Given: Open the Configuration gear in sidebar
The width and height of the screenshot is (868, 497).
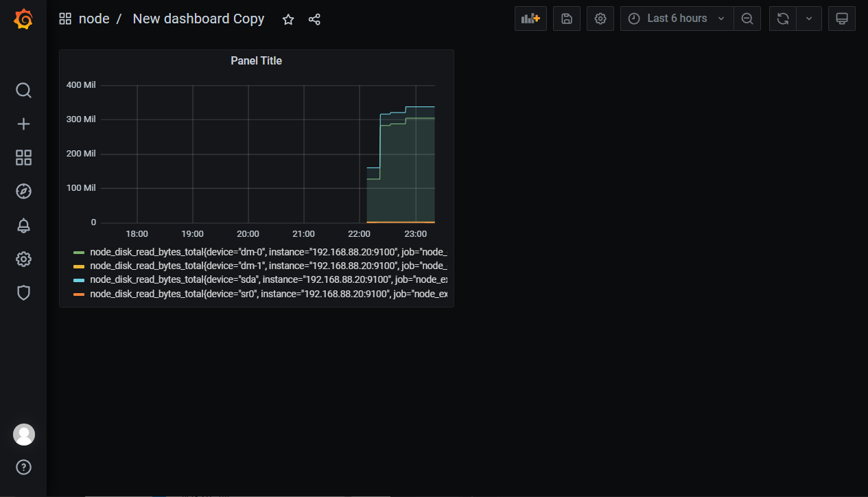Looking at the screenshot, I should click(x=23, y=259).
